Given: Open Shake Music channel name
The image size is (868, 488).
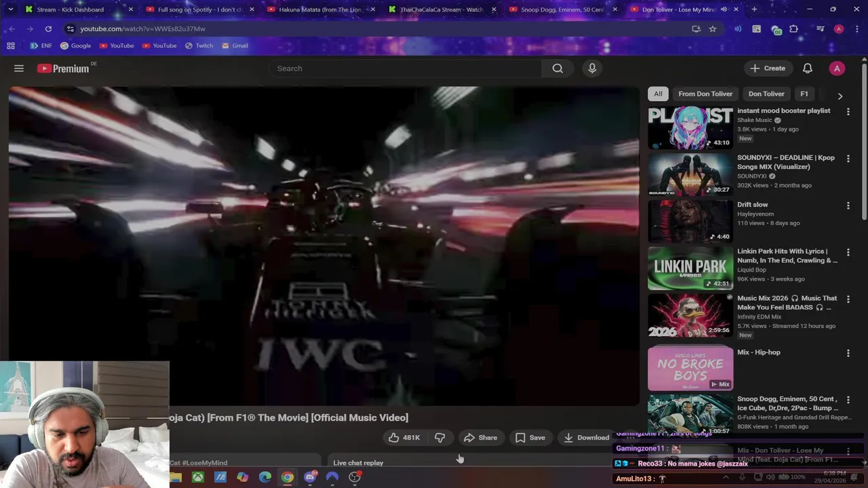Looking at the screenshot, I should 755,120.
